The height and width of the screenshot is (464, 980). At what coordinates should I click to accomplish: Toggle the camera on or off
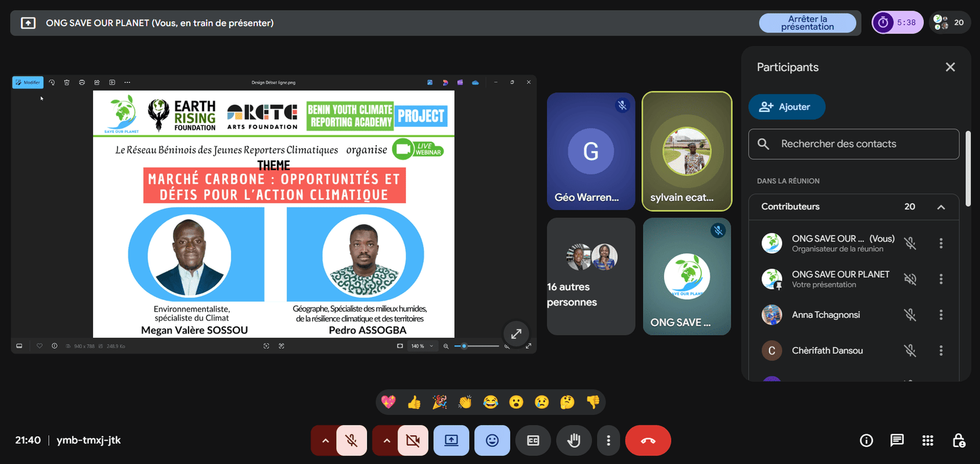coord(413,441)
